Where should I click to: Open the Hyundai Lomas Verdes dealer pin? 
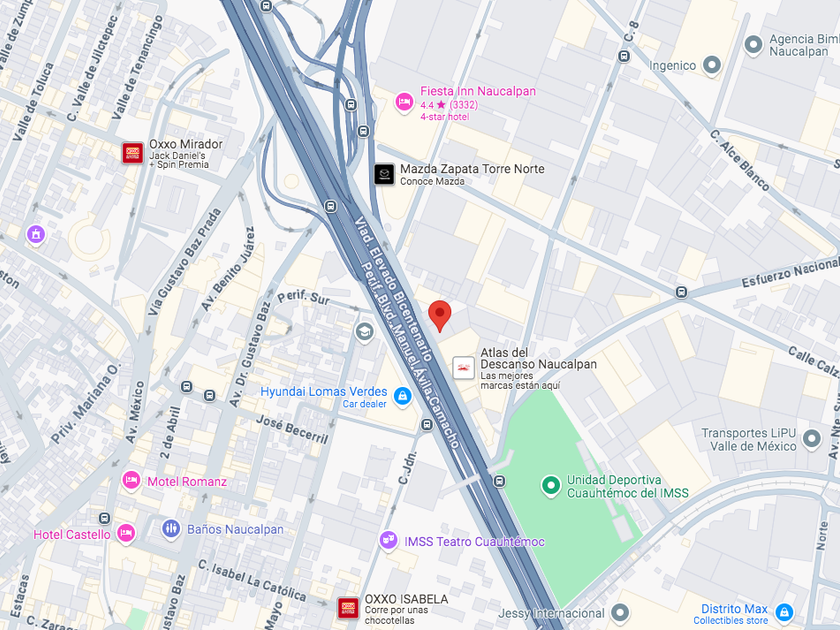click(x=402, y=397)
